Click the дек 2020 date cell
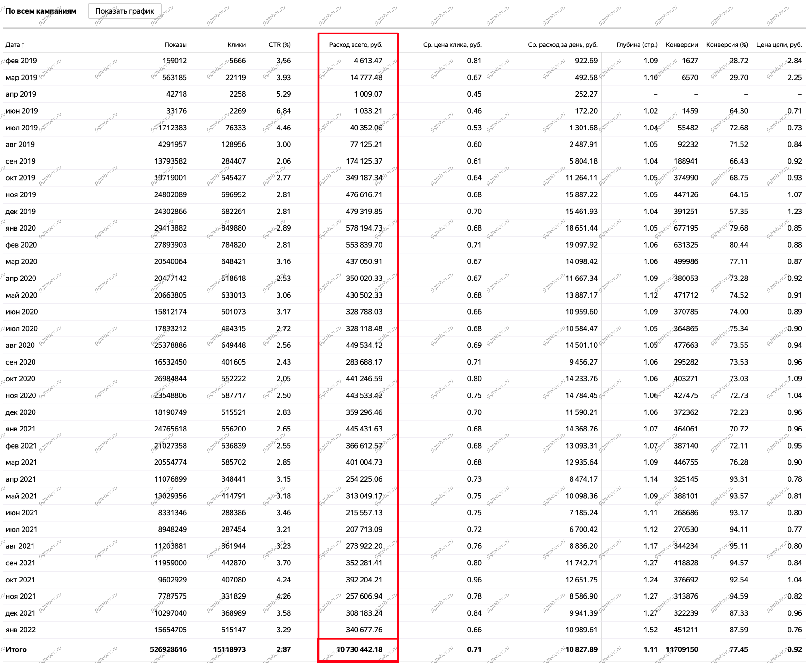 click(21, 412)
